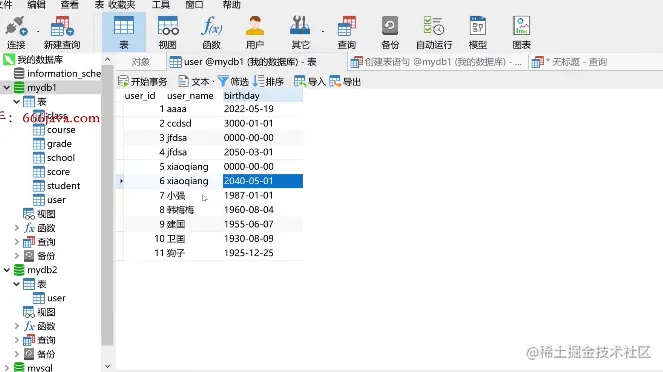Click the 导出 export button
This screenshot has width=663, height=372.
tap(345, 82)
